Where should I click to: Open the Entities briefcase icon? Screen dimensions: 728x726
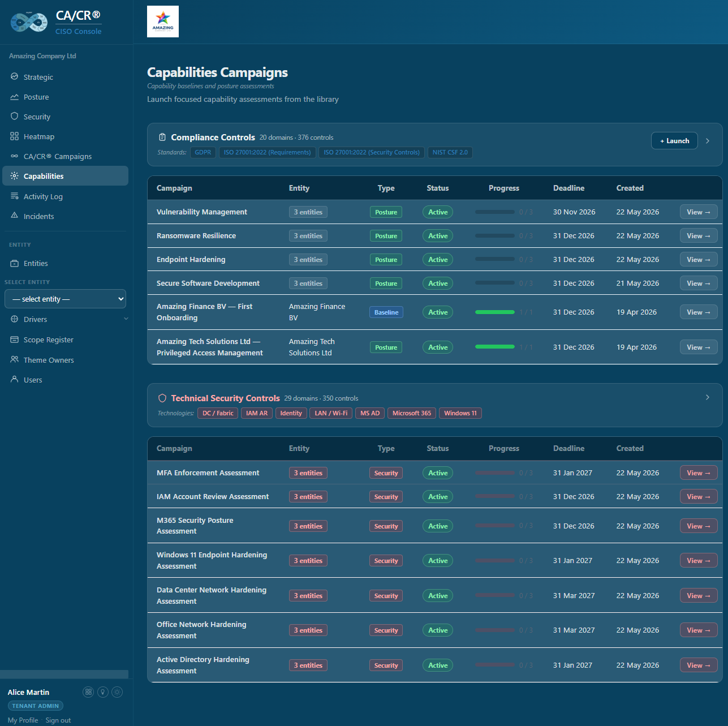[15, 263]
